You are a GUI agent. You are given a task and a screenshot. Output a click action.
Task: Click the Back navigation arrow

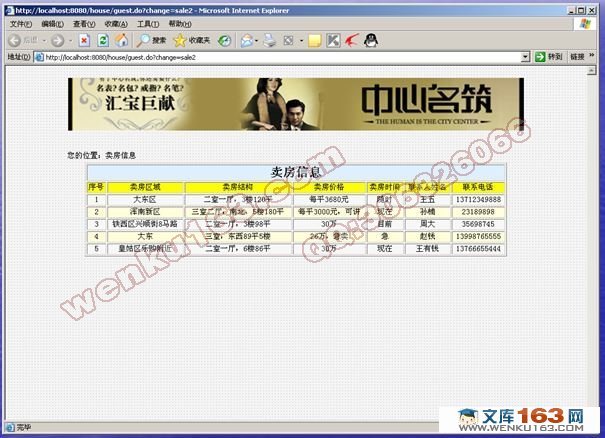click(x=15, y=41)
